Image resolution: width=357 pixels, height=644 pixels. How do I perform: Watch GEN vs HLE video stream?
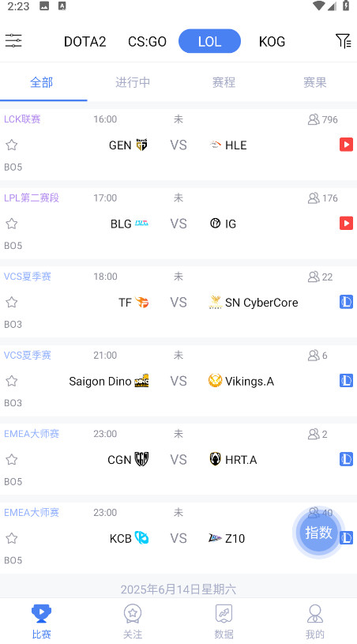click(346, 145)
